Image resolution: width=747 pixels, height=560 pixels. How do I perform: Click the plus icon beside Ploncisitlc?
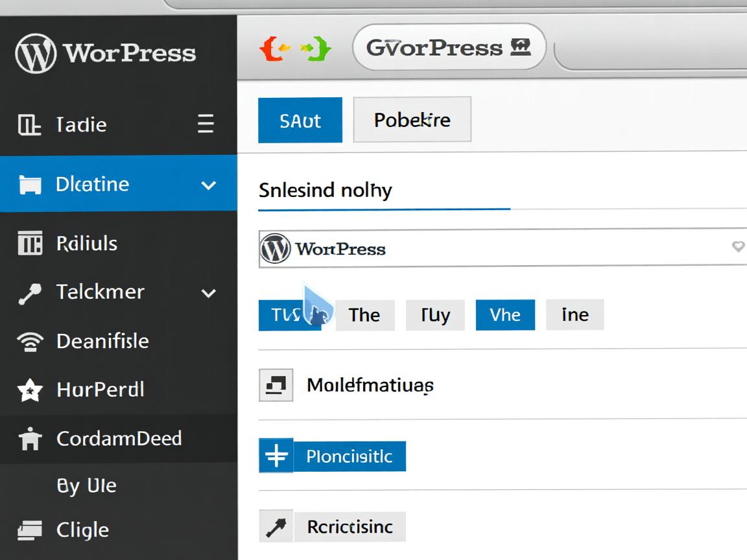click(276, 456)
